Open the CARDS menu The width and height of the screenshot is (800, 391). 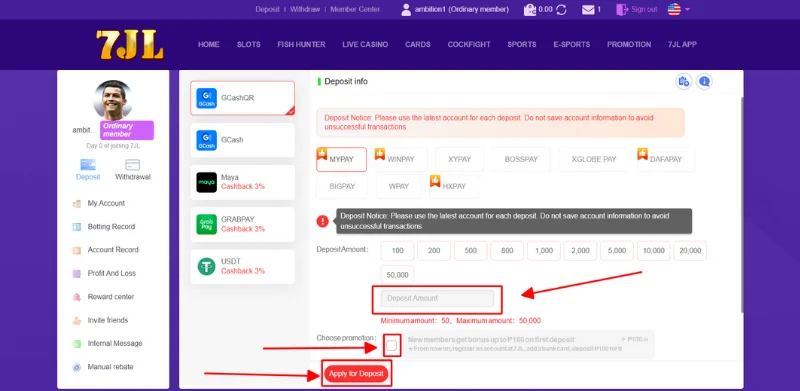pos(418,44)
